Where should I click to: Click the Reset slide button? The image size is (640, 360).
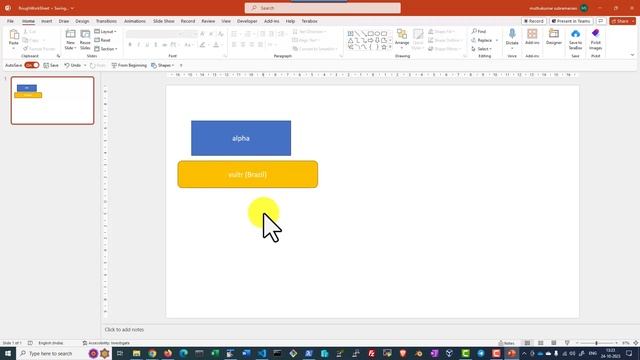(103, 40)
